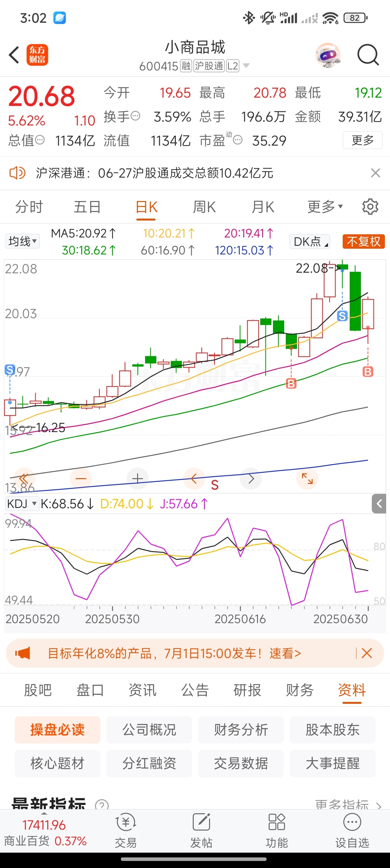Zoom out chart with minus button
This screenshot has height=868, width=390.
coord(81,478)
